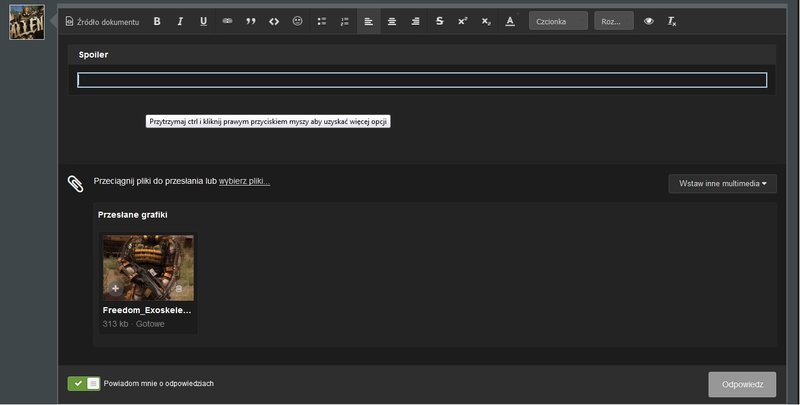Open the text color picker
The height and width of the screenshot is (405, 800).
510,21
